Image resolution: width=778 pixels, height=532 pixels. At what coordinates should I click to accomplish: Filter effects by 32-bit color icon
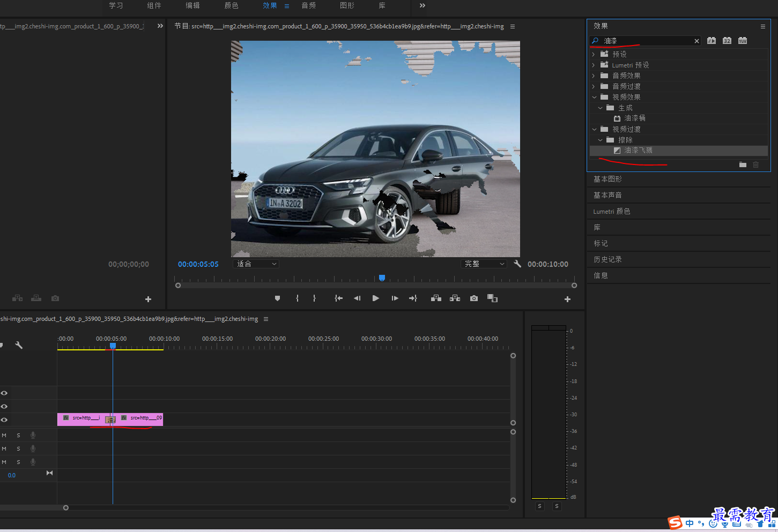(727, 41)
